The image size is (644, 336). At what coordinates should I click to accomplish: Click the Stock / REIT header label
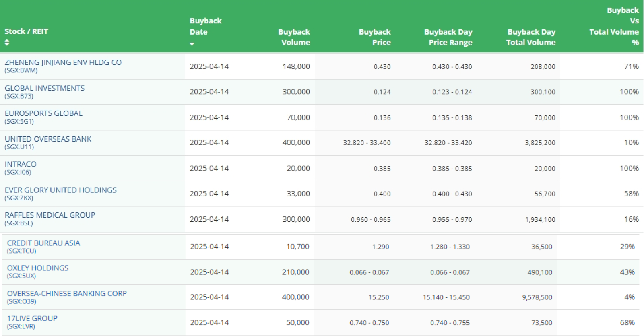coord(26,31)
